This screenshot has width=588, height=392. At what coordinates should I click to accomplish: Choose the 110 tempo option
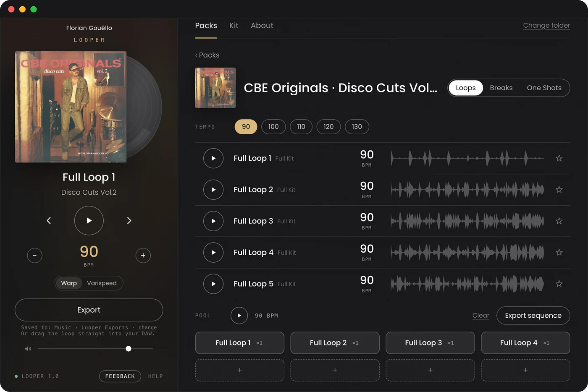301,127
